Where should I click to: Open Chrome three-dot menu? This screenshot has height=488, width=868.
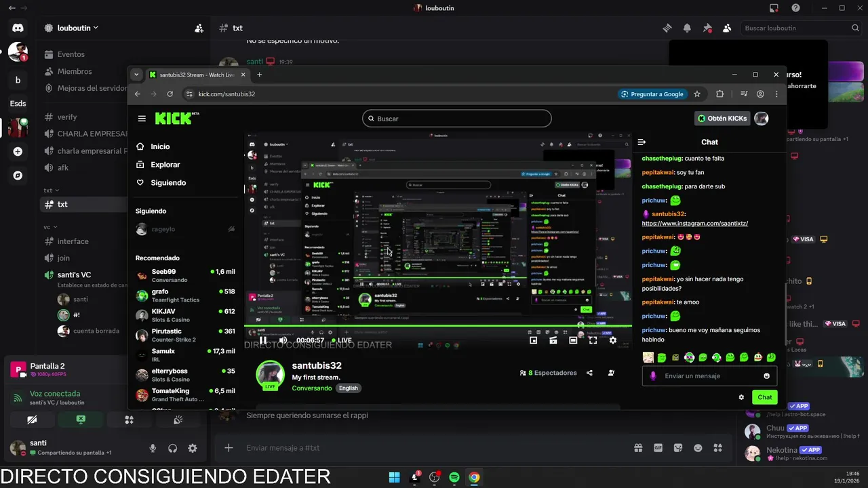(776, 94)
